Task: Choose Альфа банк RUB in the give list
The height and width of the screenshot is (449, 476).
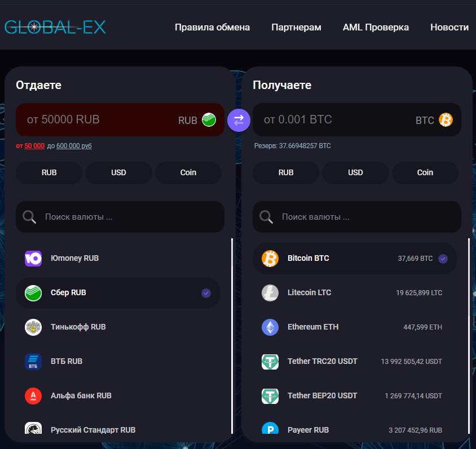Action: click(x=118, y=396)
